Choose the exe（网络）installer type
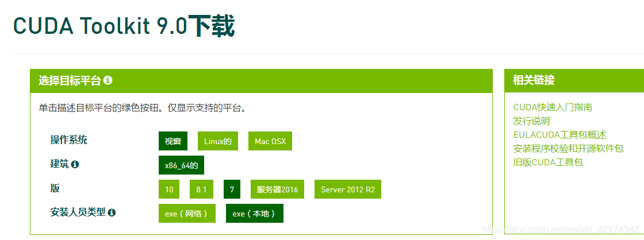This screenshot has height=240, width=644. (x=187, y=214)
